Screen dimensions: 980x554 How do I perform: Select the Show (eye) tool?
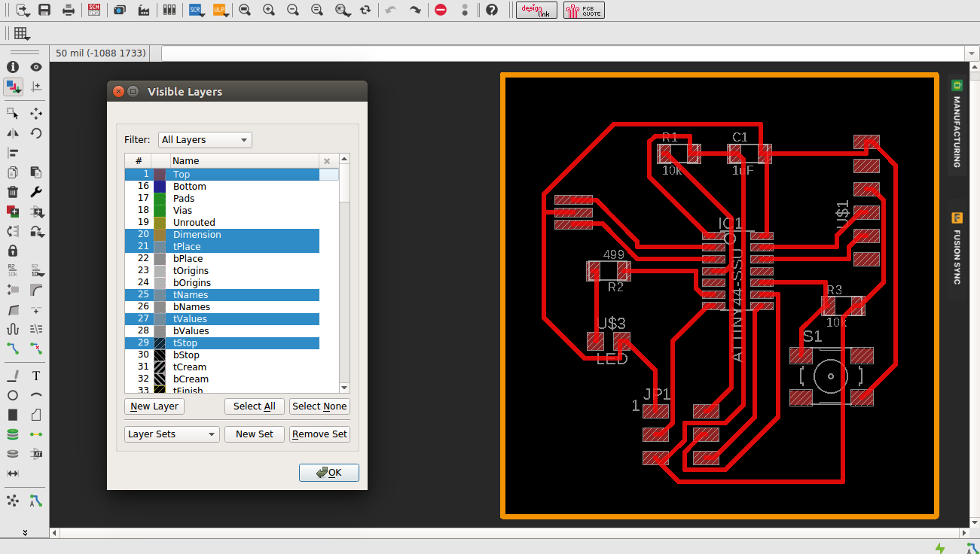pos(36,67)
